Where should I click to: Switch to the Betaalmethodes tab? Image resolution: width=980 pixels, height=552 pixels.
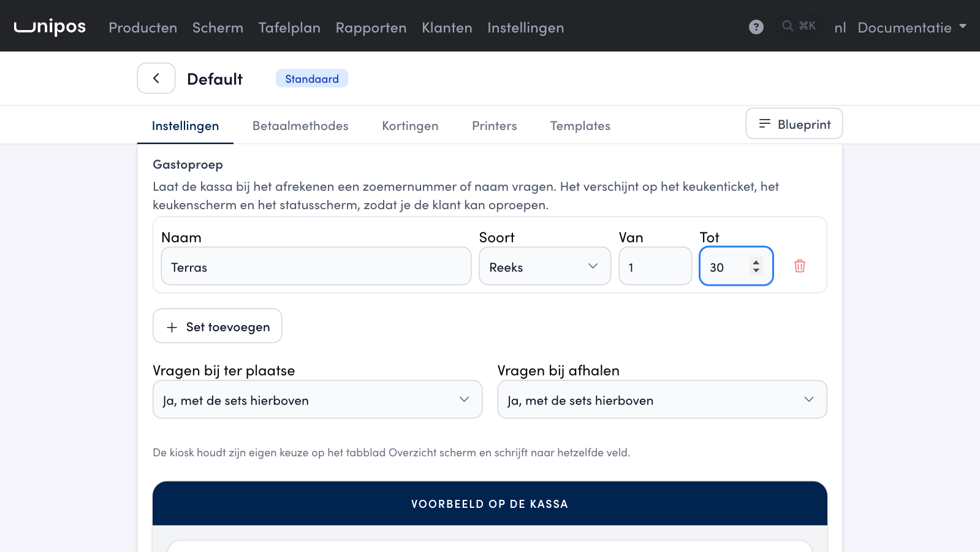click(x=300, y=126)
